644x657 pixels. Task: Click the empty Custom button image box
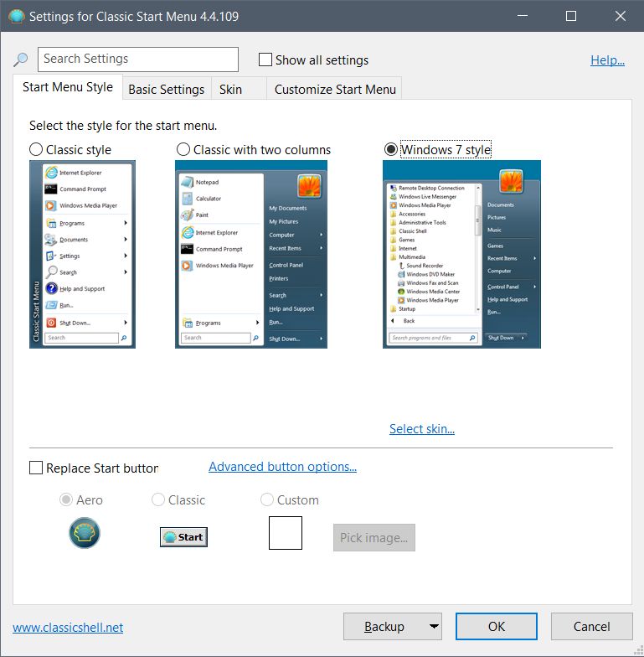click(x=286, y=533)
